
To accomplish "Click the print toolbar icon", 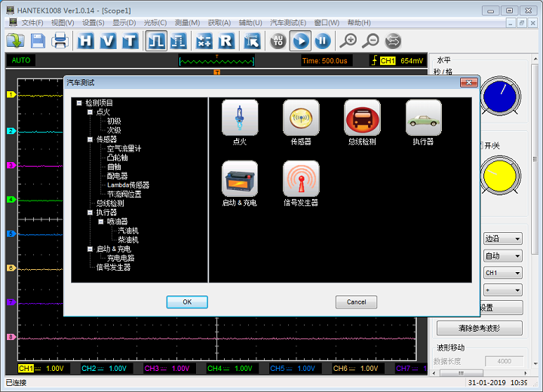I will pos(60,41).
